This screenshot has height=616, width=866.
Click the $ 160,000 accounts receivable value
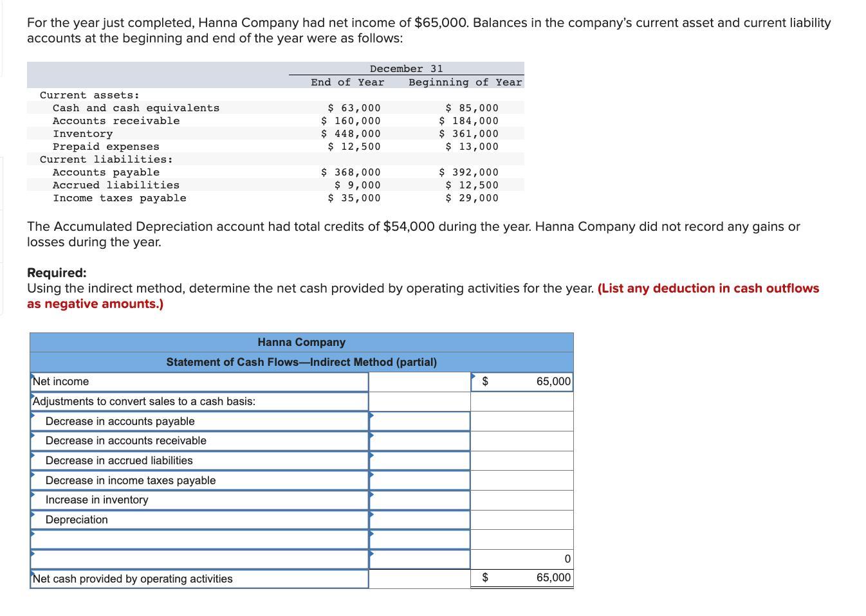coord(351,121)
